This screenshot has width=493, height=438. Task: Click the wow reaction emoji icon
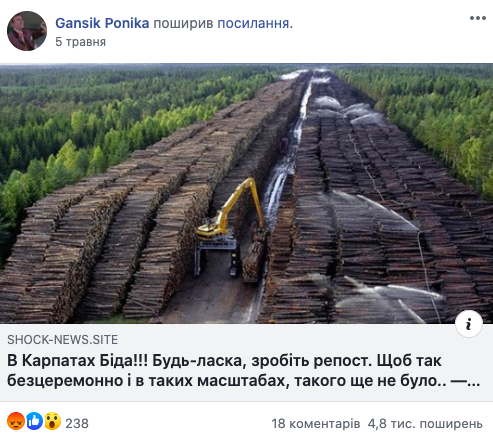click(x=53, y=421)
